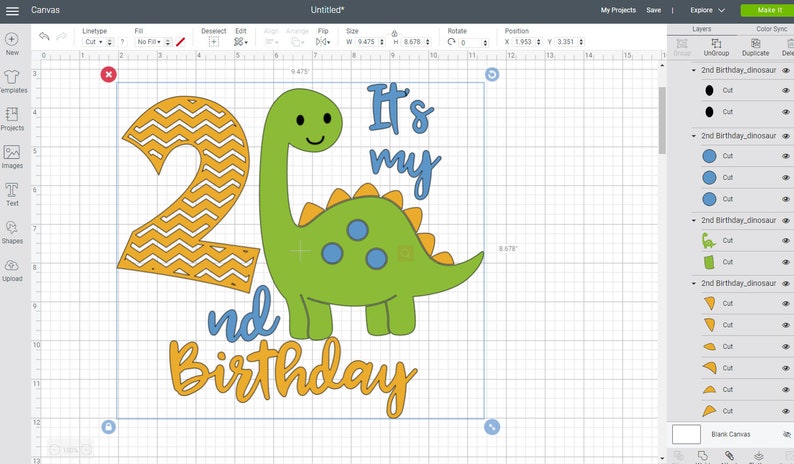
Task: Toggle visibility of first 2nd Birthday_dinosaur group
Action: tap(785, 70)
